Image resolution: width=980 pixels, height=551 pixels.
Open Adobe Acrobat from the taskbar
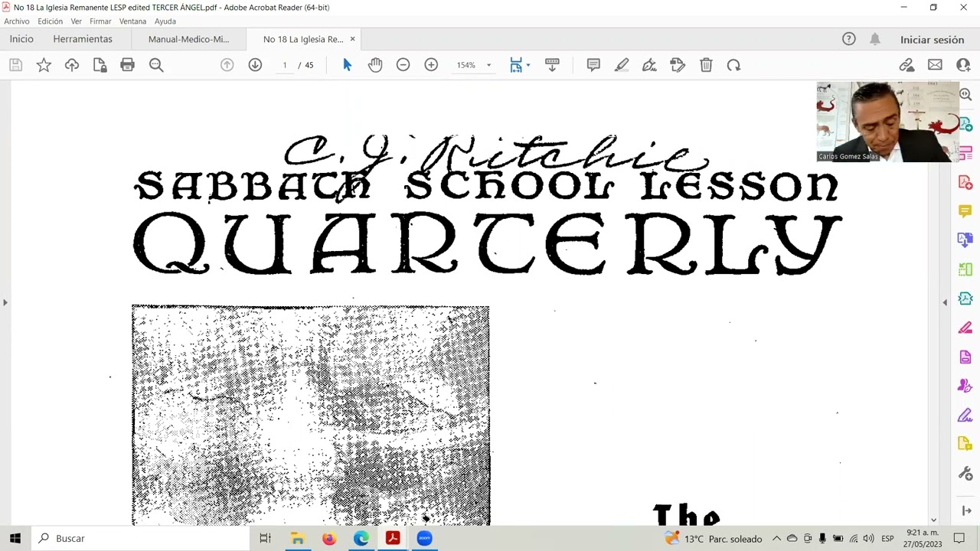(x=393, y=538)
